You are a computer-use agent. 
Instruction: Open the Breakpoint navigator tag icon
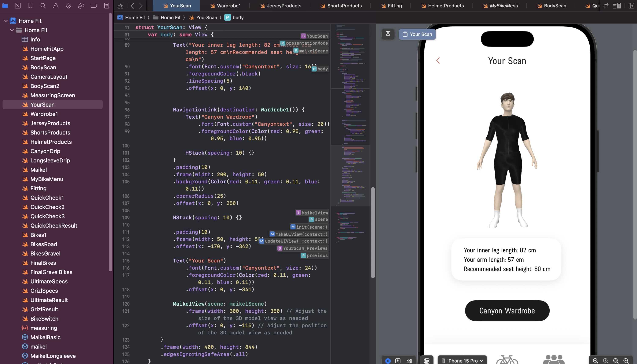[94, 5]
